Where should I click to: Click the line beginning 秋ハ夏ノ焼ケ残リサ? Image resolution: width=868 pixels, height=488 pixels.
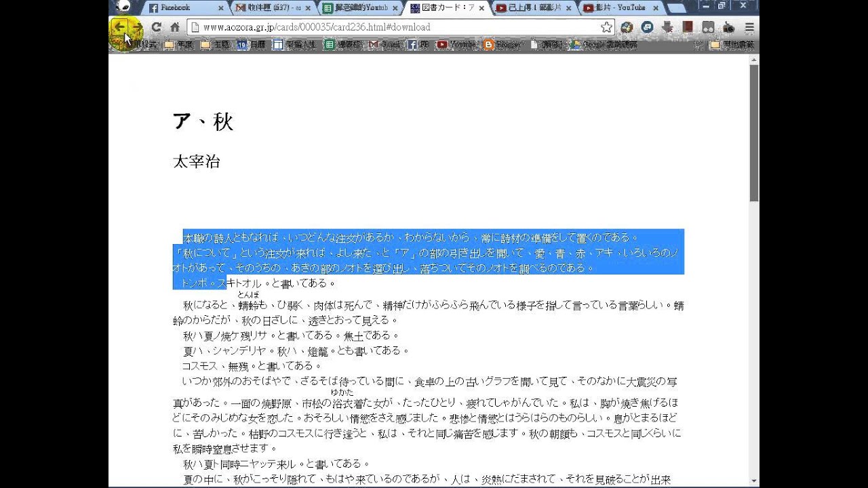point(291,335)
